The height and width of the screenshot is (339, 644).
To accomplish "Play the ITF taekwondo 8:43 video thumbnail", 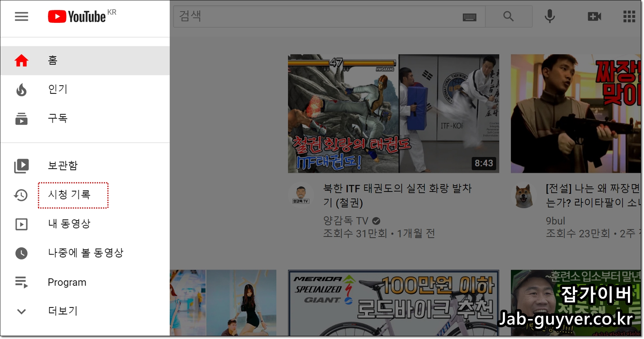I will tap(394, 113).
